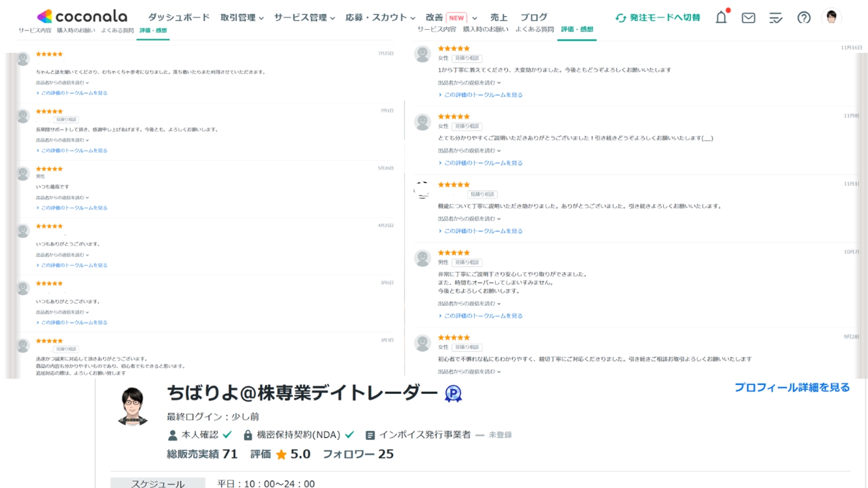868x488 pixels.
Task: Open the 改善 NEW dropdown
Action: (448, 17)
